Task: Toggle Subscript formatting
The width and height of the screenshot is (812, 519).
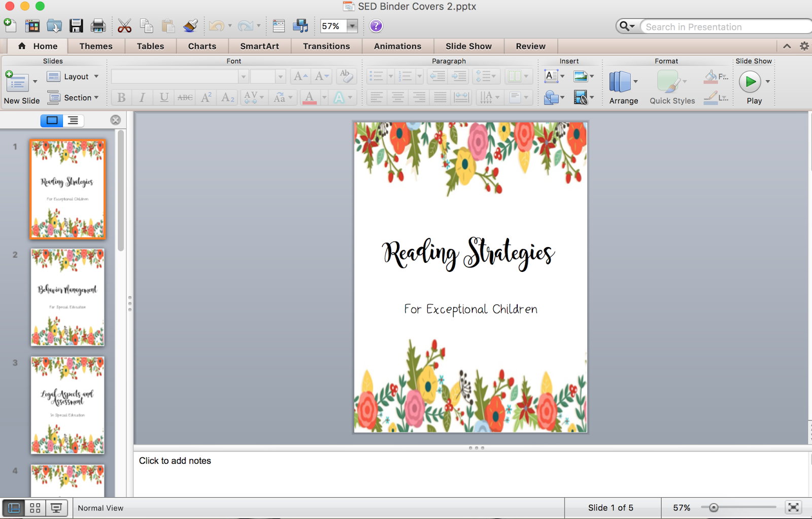Action: click(x=228, y=97)
